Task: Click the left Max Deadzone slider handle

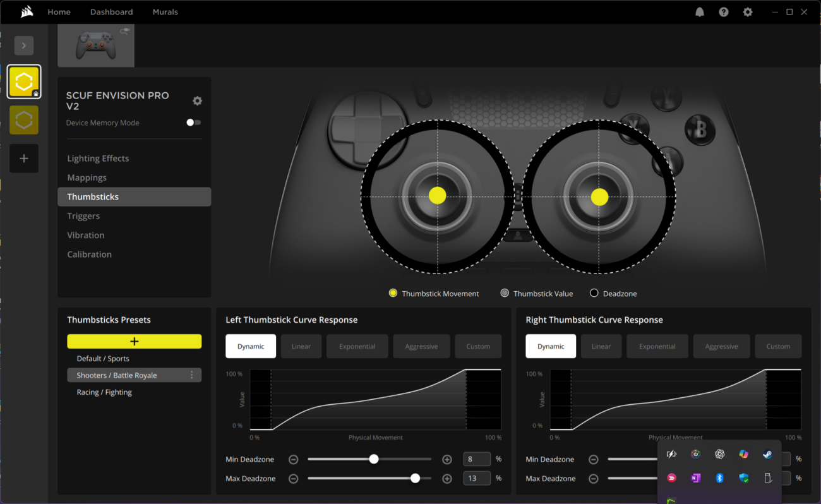Action: point(415,479)
